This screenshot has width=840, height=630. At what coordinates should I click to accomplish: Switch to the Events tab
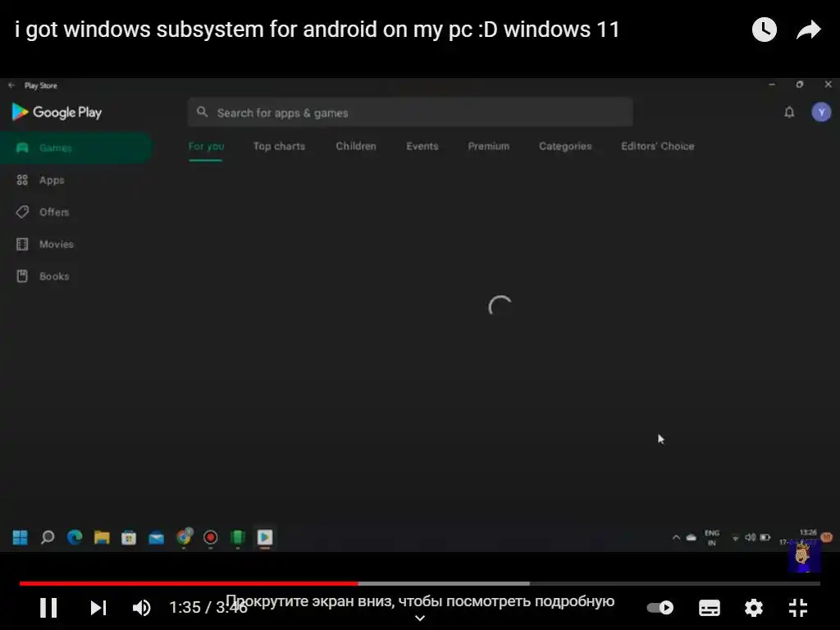(422, 146)
